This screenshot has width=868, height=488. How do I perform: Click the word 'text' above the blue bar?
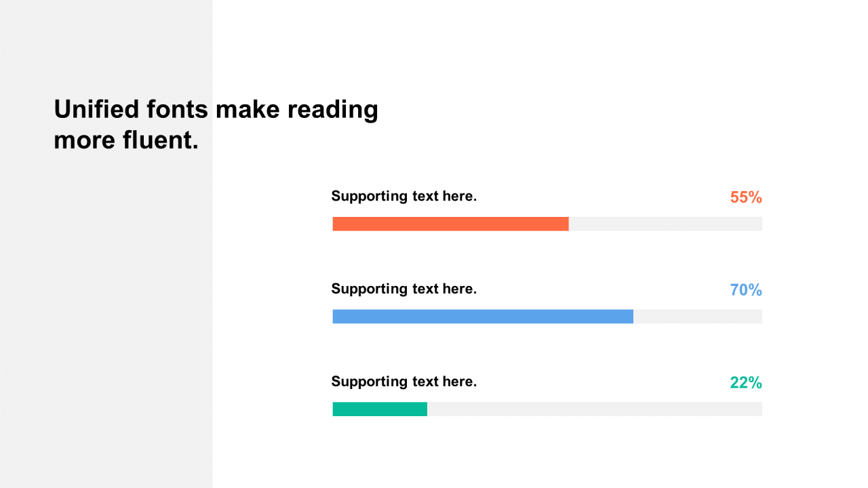point(425,289)
